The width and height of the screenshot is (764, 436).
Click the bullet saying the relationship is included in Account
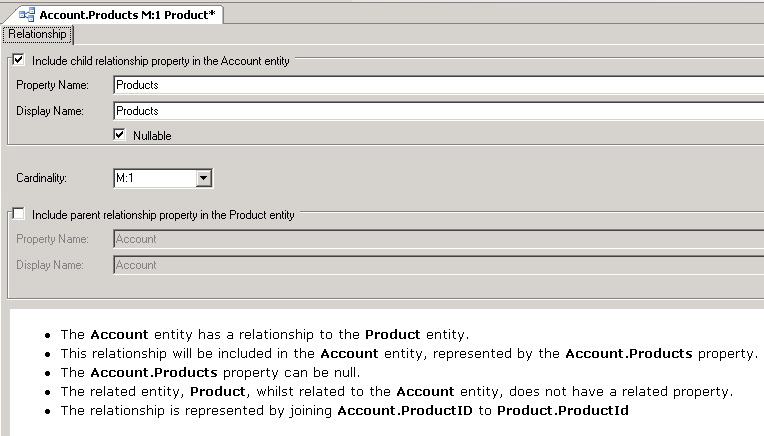point(408,353)
